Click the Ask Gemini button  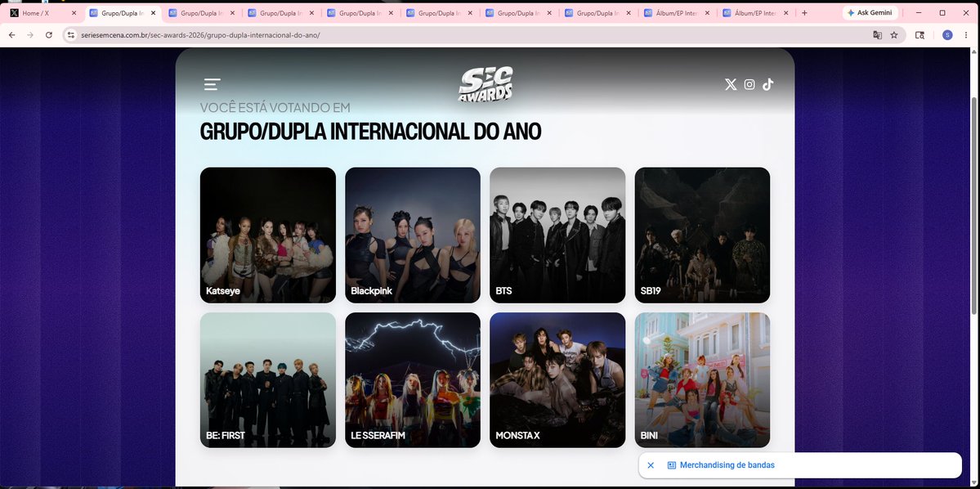tap(870, 13)
